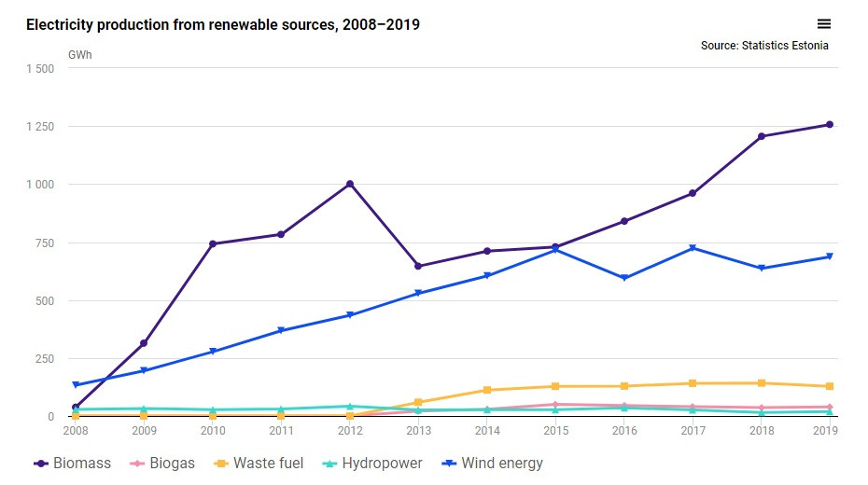Click Source: Statistics Estonia text
Viewport: 868px width, 485px height.
click(764, 46)
